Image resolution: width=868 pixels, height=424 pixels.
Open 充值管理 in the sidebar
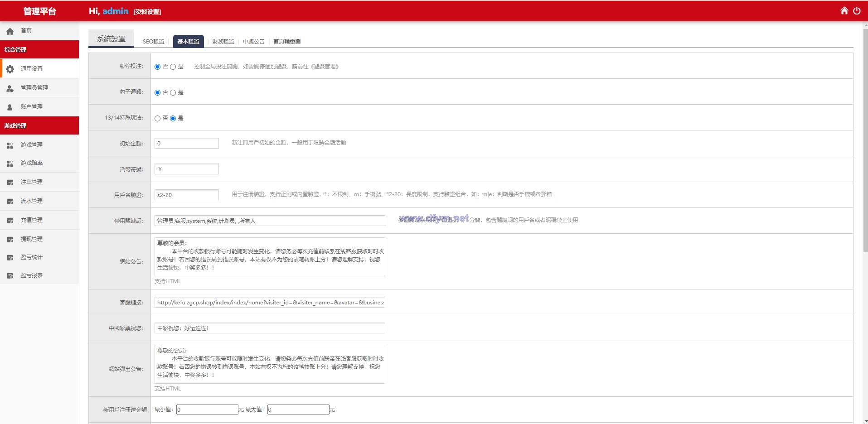[39, 220]
